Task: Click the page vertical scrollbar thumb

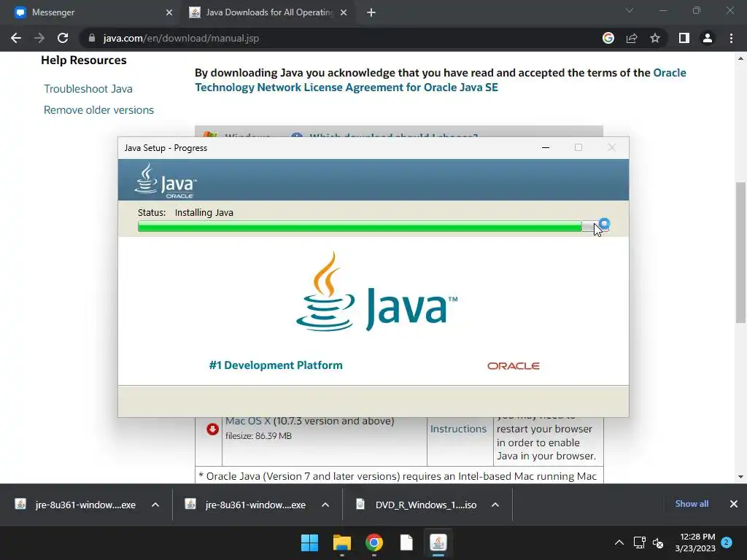Action: pos(741,252)
